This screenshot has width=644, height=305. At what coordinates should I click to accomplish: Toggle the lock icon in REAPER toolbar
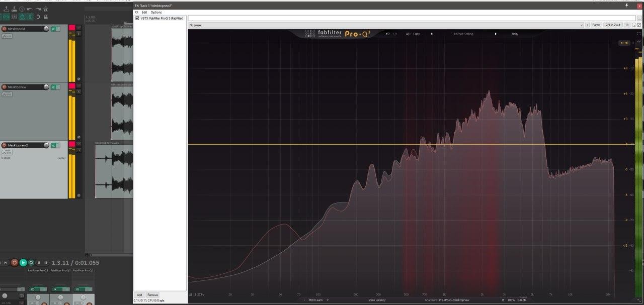click(x=46, y=17)
